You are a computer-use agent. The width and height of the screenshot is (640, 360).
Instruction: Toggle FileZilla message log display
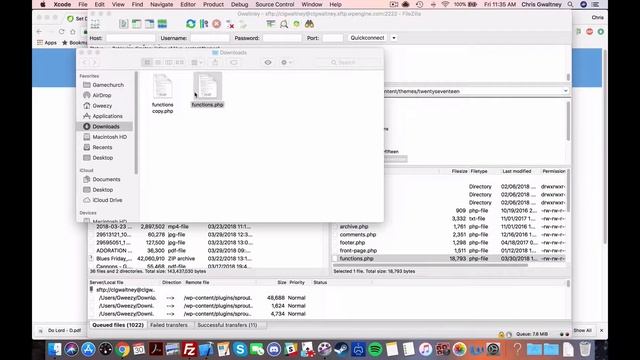[123, 24]
